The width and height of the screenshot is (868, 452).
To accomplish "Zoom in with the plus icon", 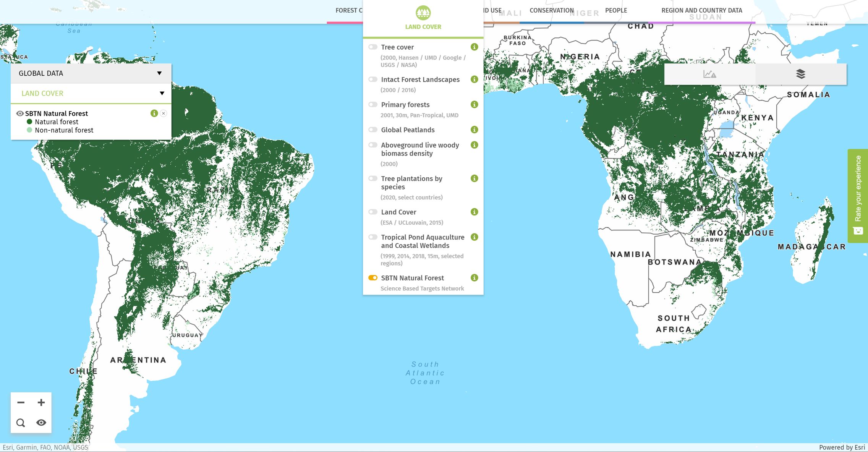I will (x=42, y=402).
